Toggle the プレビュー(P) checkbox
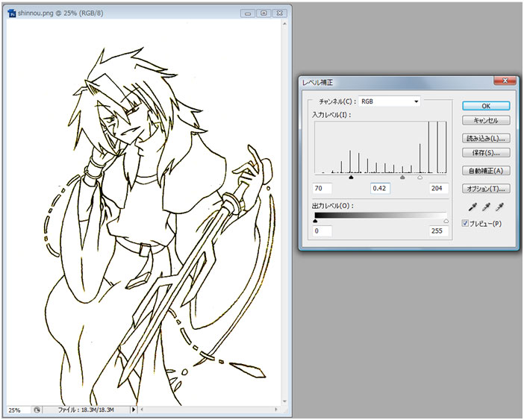The height and width of the screenshot is (420, 524). 465,223
